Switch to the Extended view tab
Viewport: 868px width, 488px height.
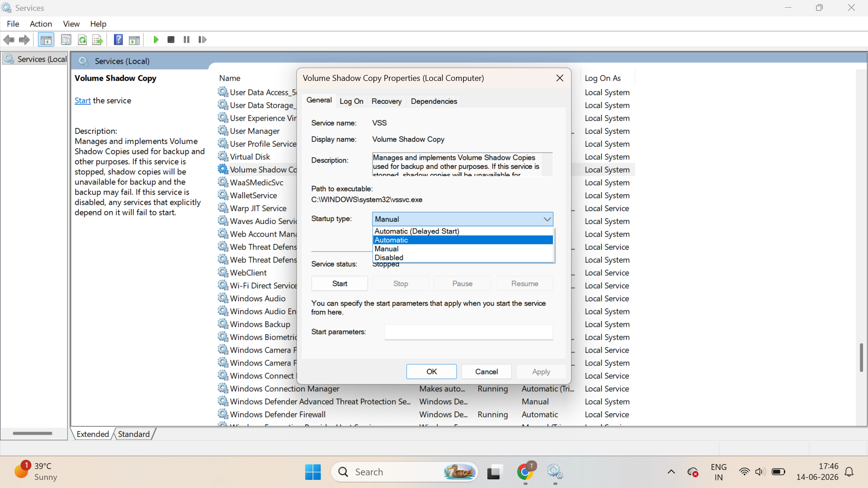coord(93,434)
